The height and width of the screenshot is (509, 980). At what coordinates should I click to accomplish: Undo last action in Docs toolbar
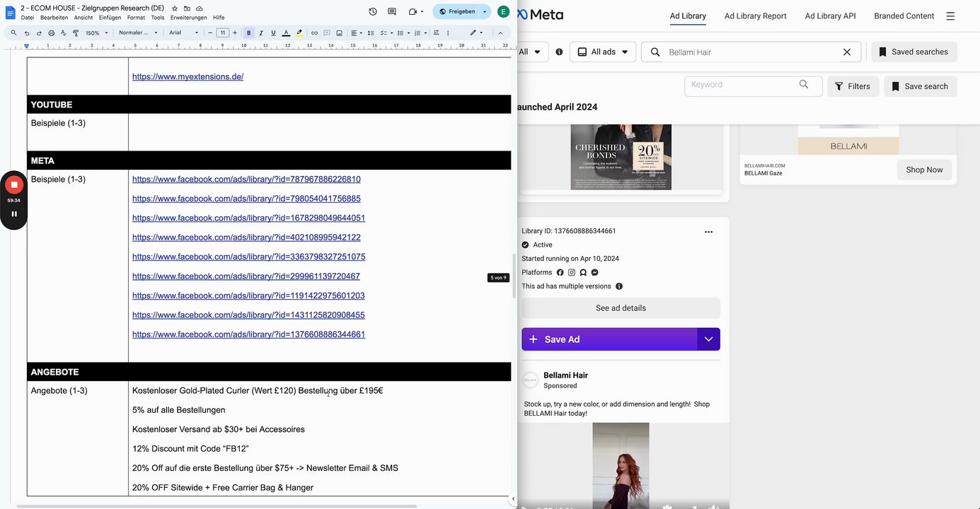coord(27,33)
